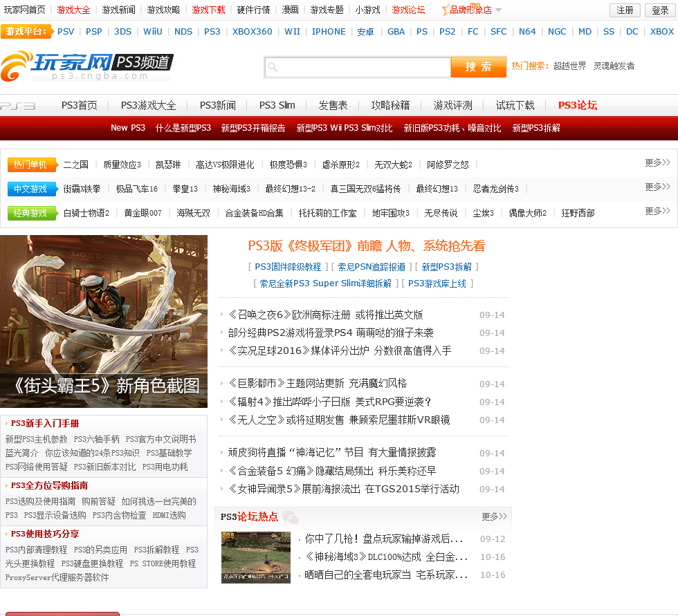Open 《召唤之夜6》欧洲商标注册 news
Viewport: 678px width, 616px height.
[326, 315]
